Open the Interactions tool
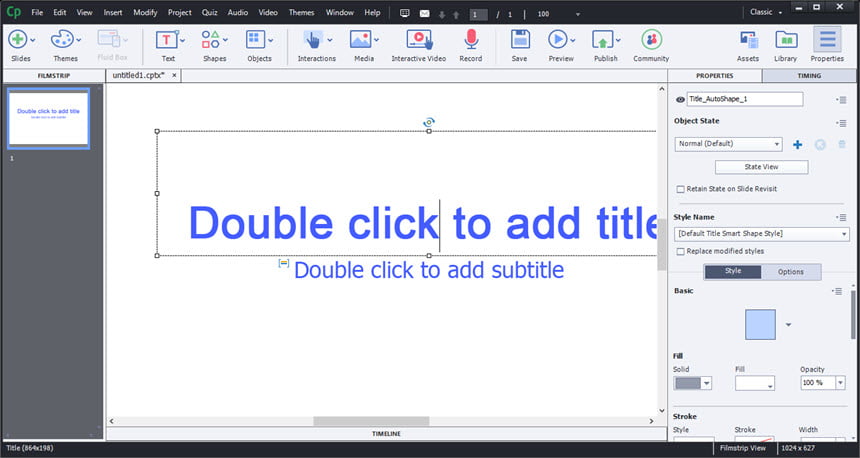Screen dimensions: 860x458 pos(313,39)
